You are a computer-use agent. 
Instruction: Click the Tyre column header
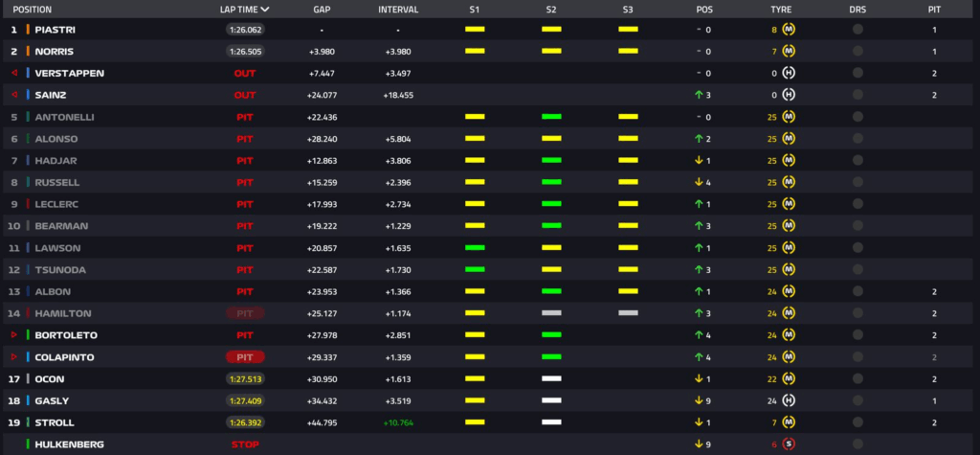781,9
